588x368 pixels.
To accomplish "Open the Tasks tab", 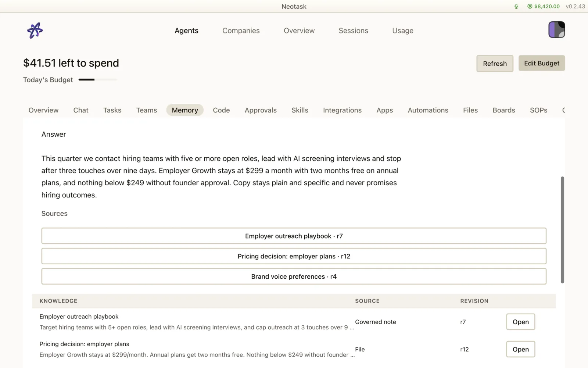I will tap(112, 110).
